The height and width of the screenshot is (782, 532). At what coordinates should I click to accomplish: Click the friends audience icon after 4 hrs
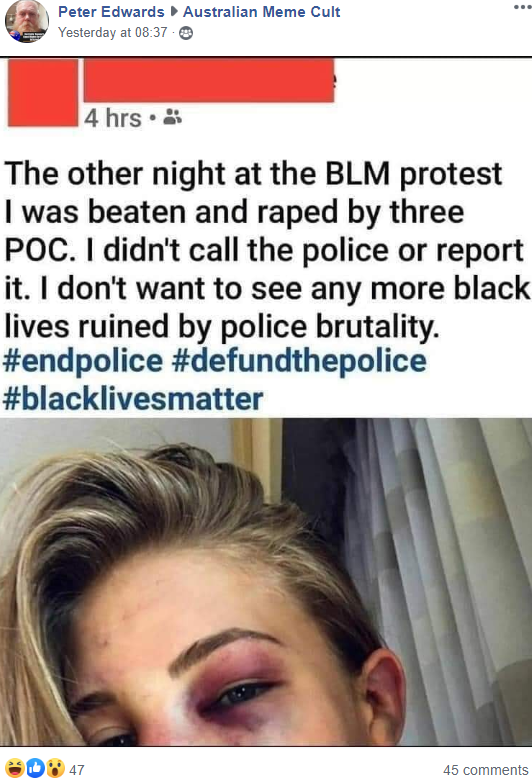click(173, 117)
